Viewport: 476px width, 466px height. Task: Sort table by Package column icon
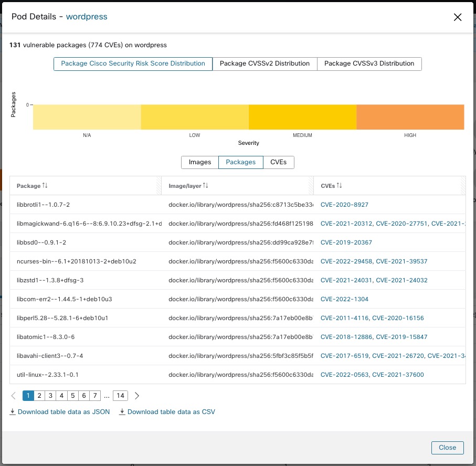45,185
